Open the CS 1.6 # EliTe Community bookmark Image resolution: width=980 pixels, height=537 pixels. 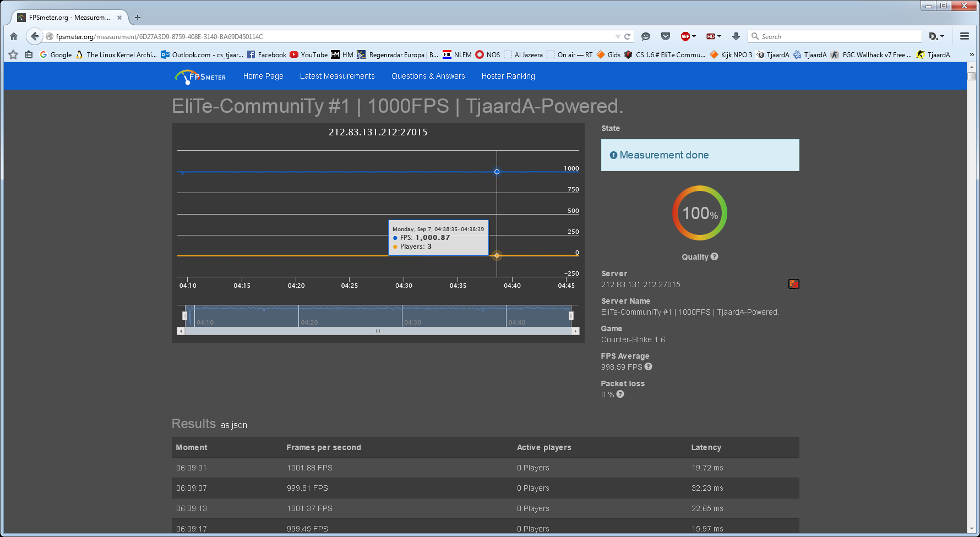click(665, 54)
